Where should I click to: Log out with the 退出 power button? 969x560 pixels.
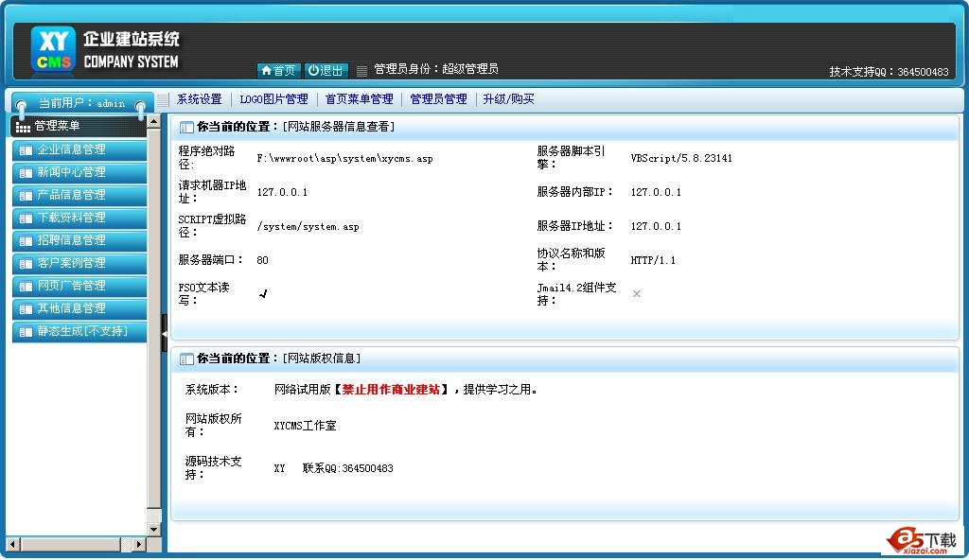point(326,70)
